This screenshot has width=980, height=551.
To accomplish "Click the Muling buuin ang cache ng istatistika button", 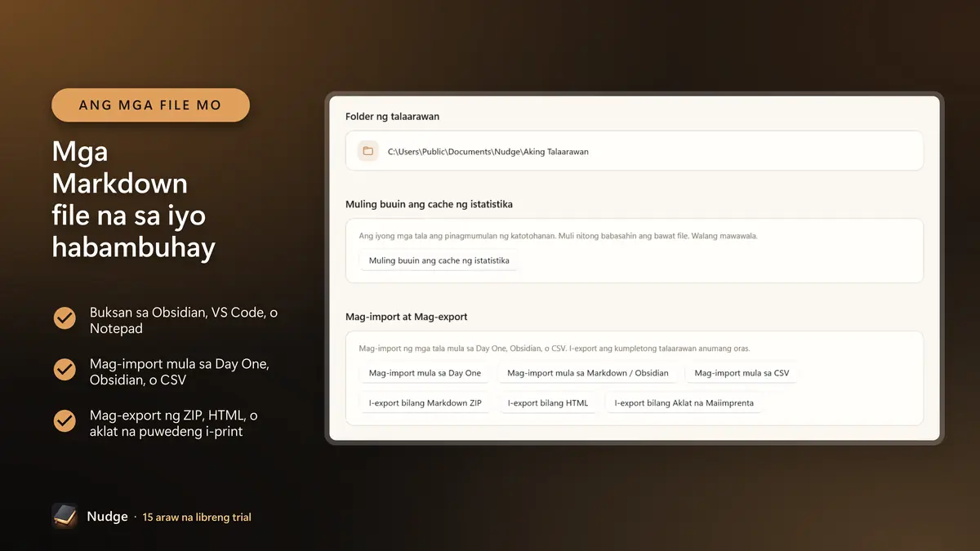I will tap(439, 260).
